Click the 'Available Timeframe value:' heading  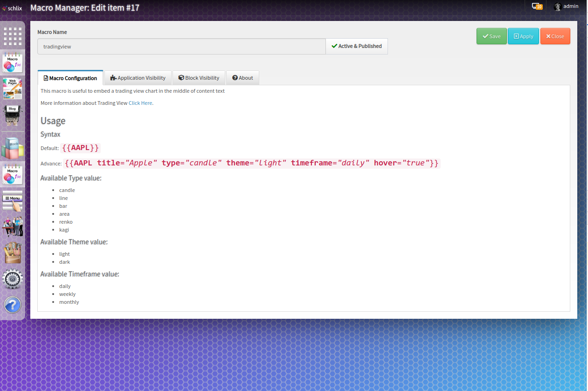(x=80, y=274)
